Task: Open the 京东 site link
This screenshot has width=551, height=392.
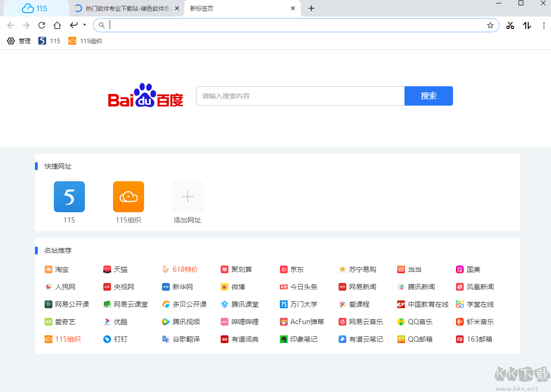Action: (x=292, y=269)
